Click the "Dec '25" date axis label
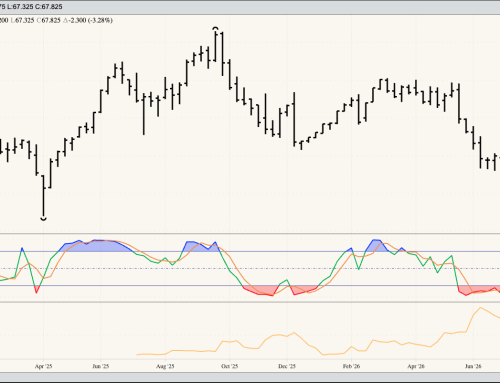 pyautogui.click(x=287, y=366)
